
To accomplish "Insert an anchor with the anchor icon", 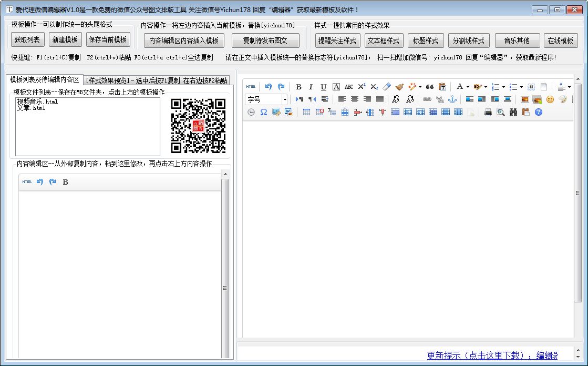I will coord(452,99).
